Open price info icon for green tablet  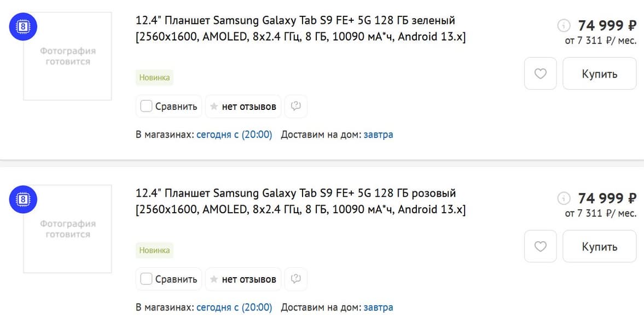point(564,25)
